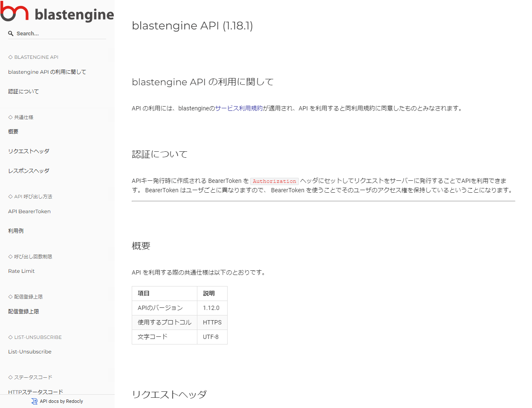
Task: Select the search magnifier icon
Action: pos(11,33)
